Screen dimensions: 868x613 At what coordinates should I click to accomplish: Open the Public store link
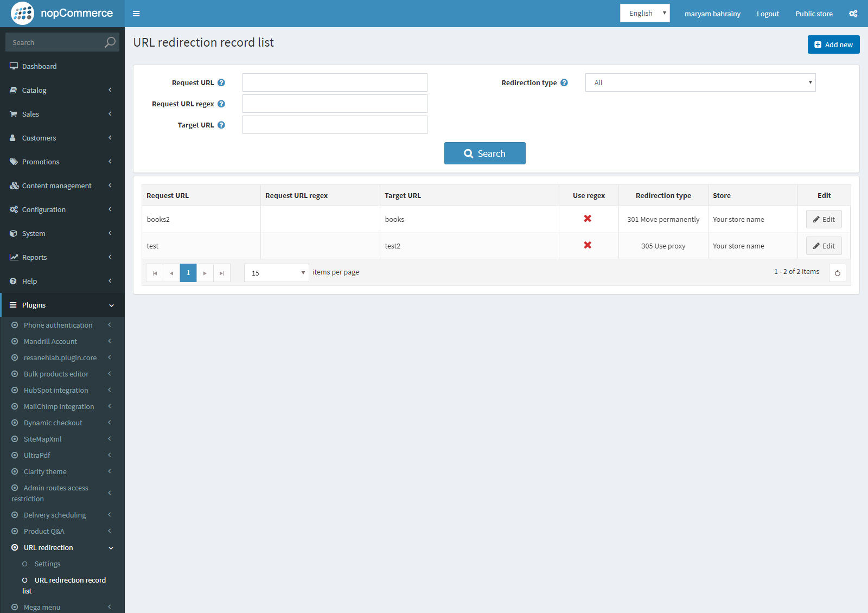click(x=814, y=14)
